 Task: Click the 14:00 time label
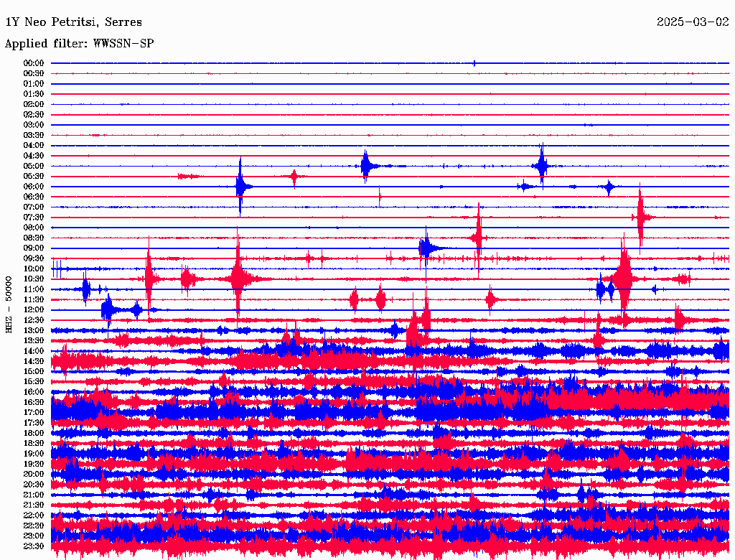[34, 350]
